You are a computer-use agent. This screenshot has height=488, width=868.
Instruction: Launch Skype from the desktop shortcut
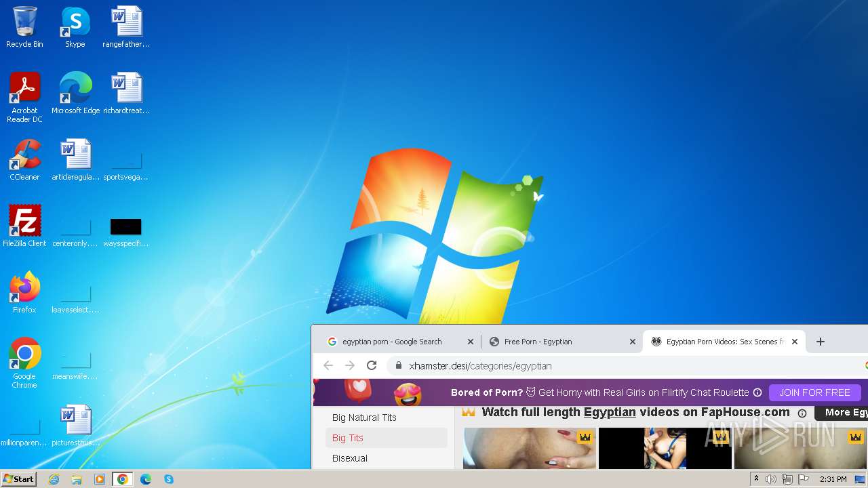[75, 27]
